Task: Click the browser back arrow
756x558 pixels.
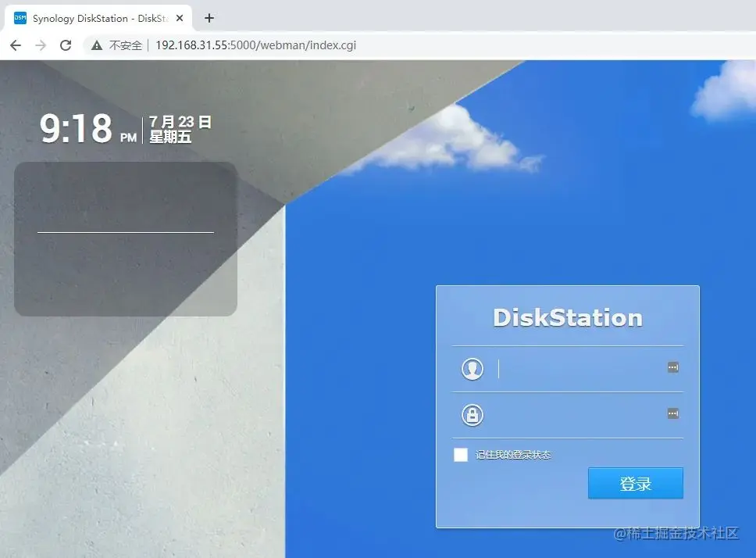Action: click(x=16, y=45)
